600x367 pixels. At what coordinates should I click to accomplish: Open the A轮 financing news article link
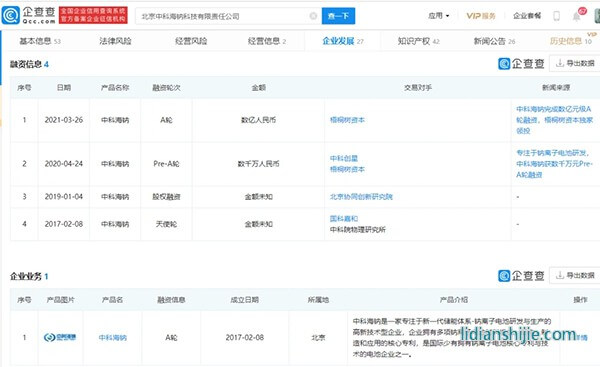click(x=554, y=120)
